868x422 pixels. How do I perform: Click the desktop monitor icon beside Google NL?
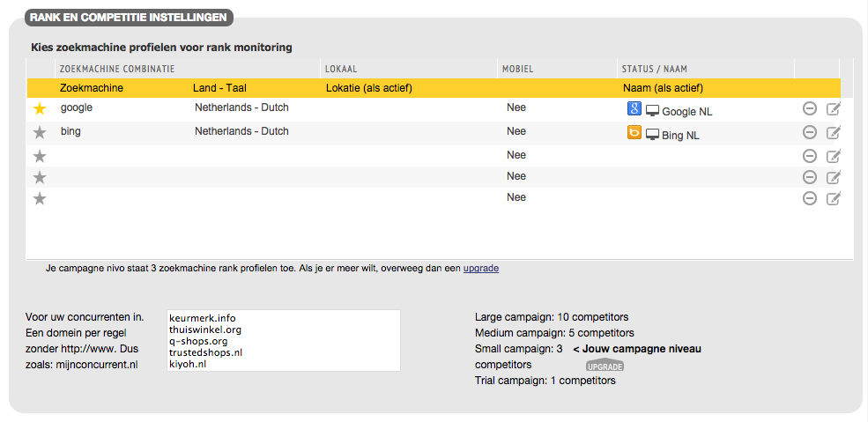[652, 111]
